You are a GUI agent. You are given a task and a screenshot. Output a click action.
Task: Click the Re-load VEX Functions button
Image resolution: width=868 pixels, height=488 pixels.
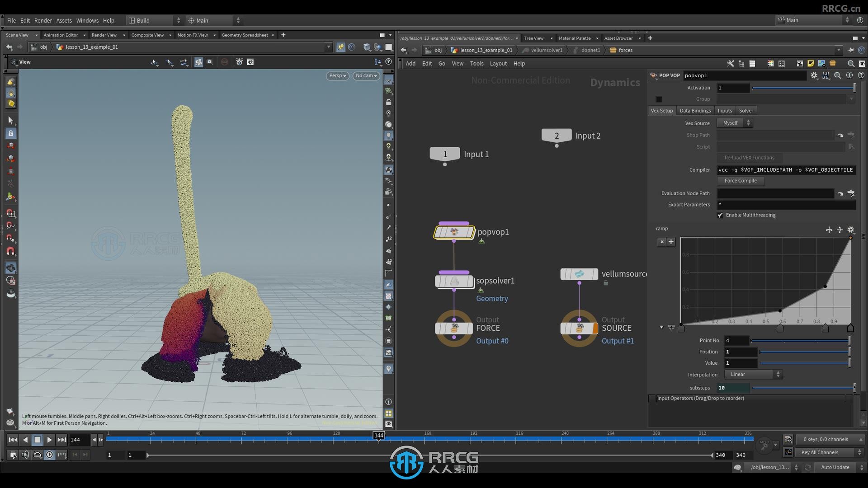pyautogui.click(x=749, y=158)
